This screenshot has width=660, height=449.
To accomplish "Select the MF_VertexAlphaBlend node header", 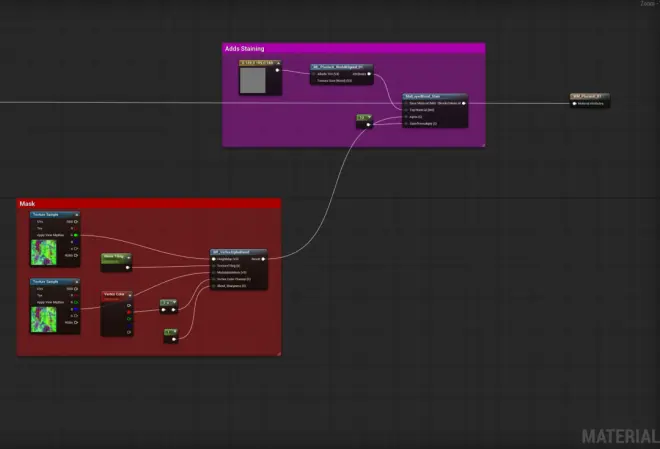I will (238, 252).
